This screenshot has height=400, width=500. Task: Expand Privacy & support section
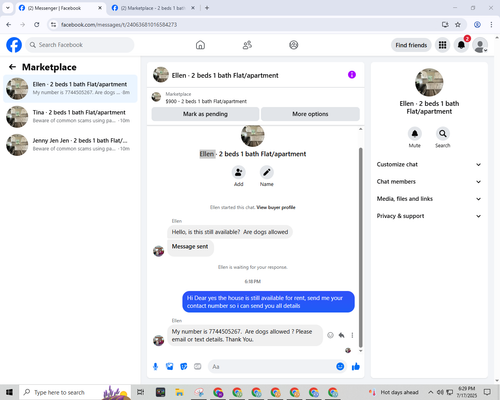[429, 216]
